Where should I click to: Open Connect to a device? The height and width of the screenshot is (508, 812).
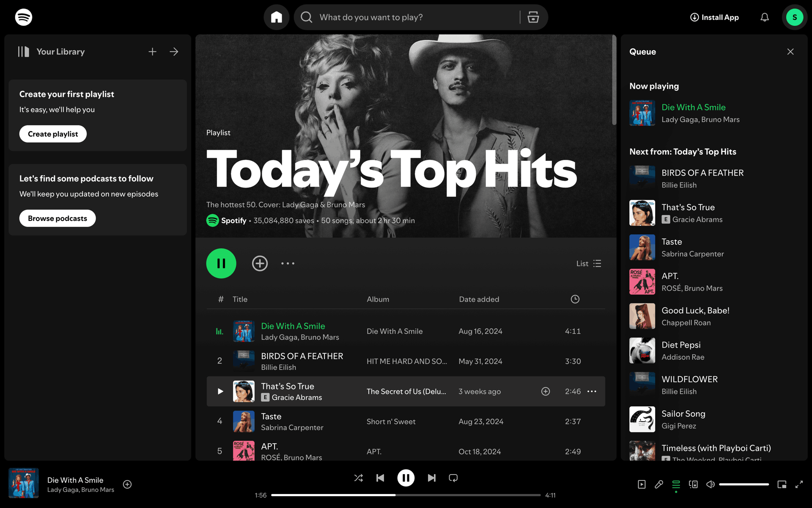[x=693, y=484]
